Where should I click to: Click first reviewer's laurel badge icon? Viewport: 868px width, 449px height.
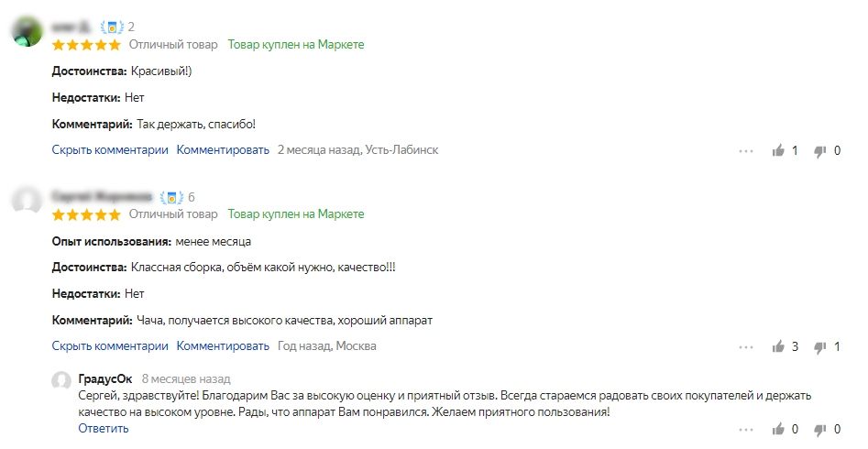tap(112, 27)
